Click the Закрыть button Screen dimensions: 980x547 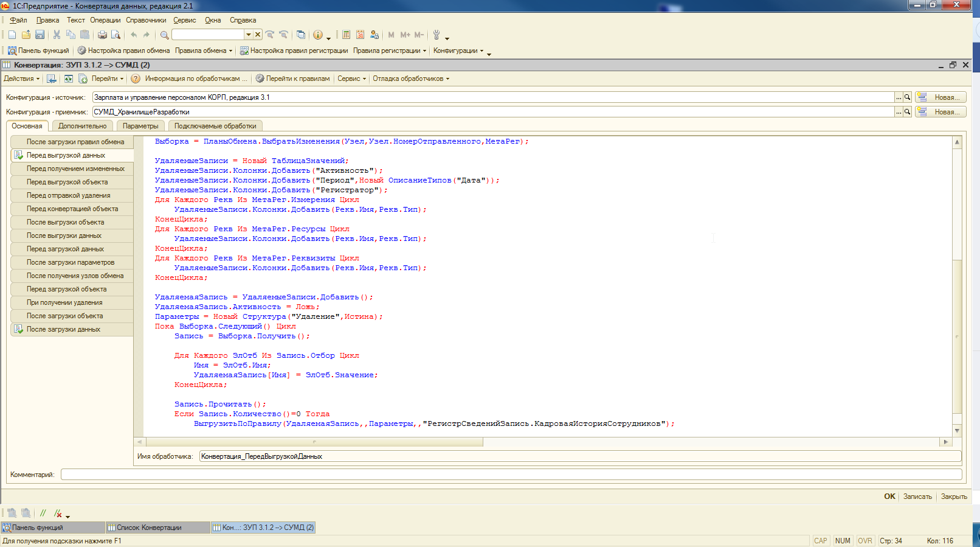954,496
